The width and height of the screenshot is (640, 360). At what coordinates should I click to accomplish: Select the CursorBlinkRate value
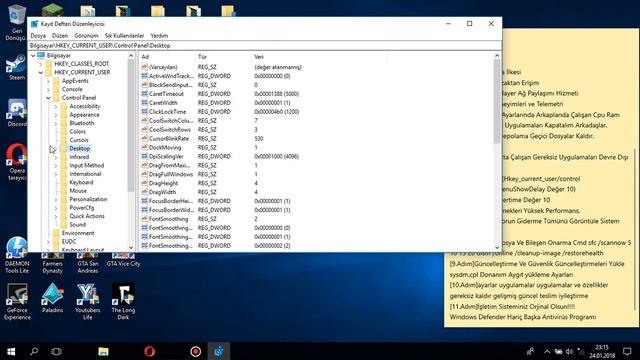pyautogui.click(x=169, y=139)
